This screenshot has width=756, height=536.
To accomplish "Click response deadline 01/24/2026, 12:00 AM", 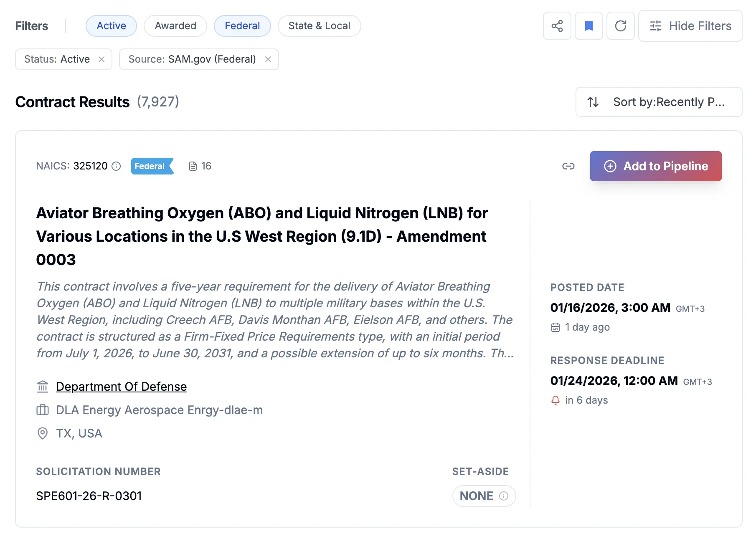I will point(614,381).
